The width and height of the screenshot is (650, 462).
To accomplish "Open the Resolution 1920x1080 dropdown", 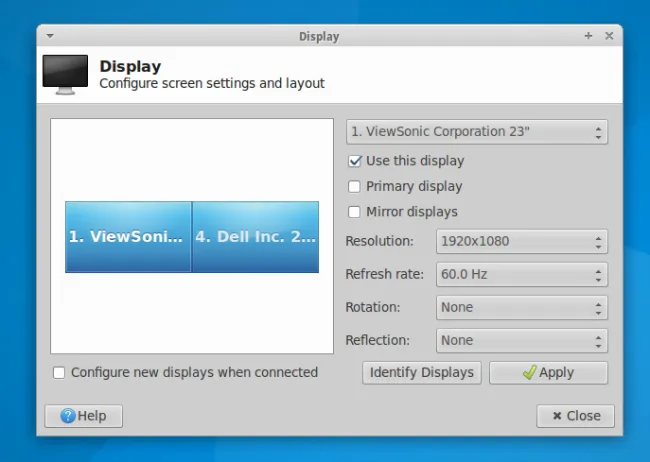I will coord(521,241).
